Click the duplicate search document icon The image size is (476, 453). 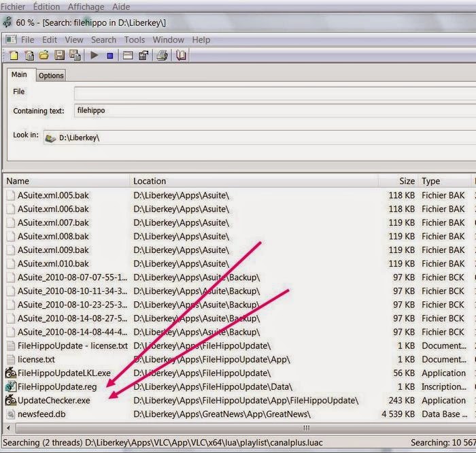click(x=29, y=56)
